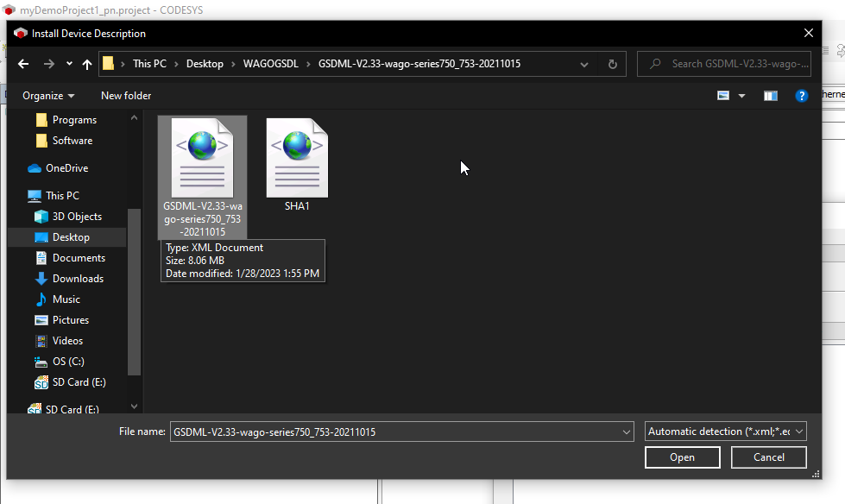Click Desktop breadcrumb in address bar
845x504 pixels.
(205, 64)
